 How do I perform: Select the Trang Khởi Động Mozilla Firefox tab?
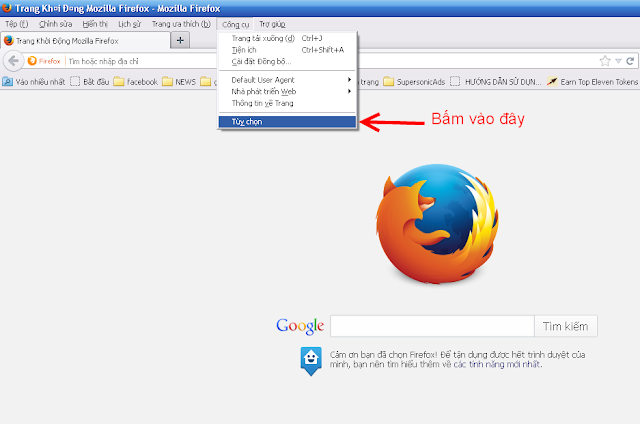tap(85, 41)
